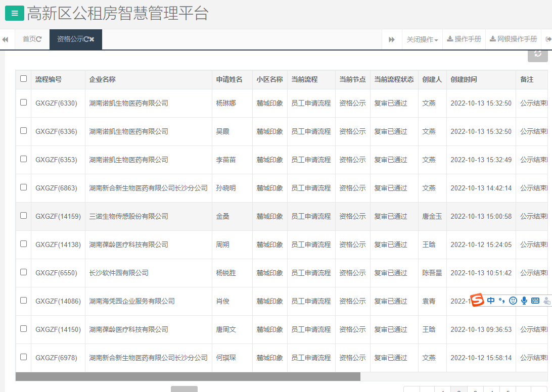Click the double left arrows to scroll tabs
552x392 pixels.
6,39
